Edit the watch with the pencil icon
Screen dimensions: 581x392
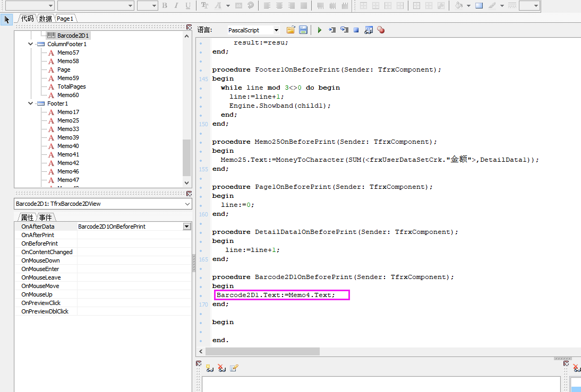234,368
